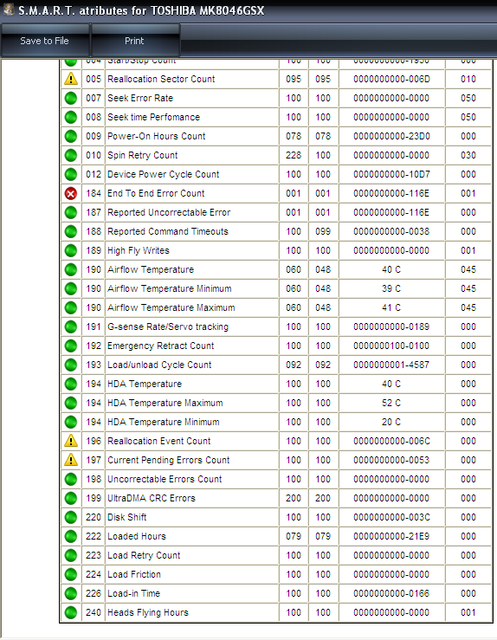This screenshot has width=497, height=640.
Task: Click green status icon for Seek Error Rate
Action: [x=71, y=98]
